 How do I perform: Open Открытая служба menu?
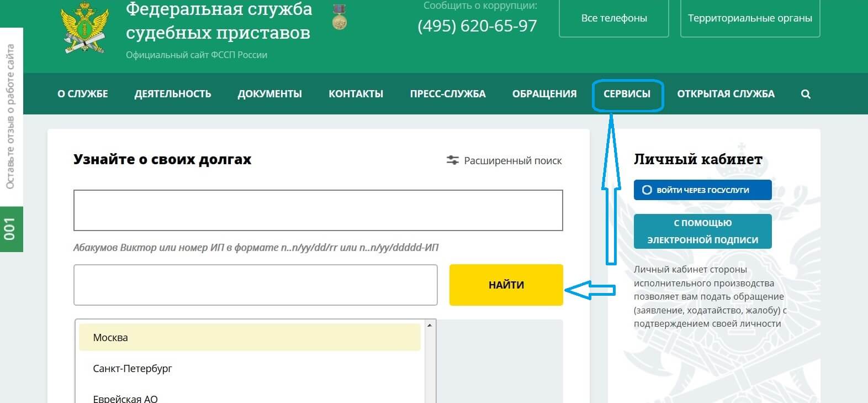pos(726,94)
